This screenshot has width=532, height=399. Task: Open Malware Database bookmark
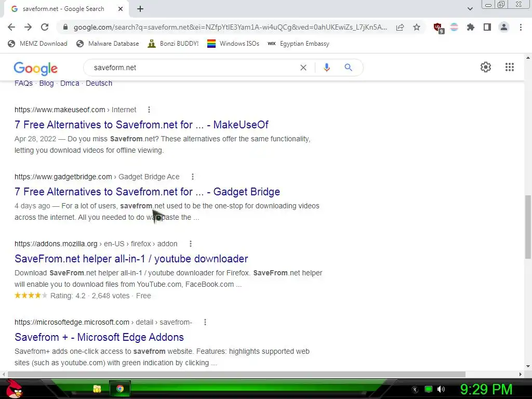(x=108, y=44)
